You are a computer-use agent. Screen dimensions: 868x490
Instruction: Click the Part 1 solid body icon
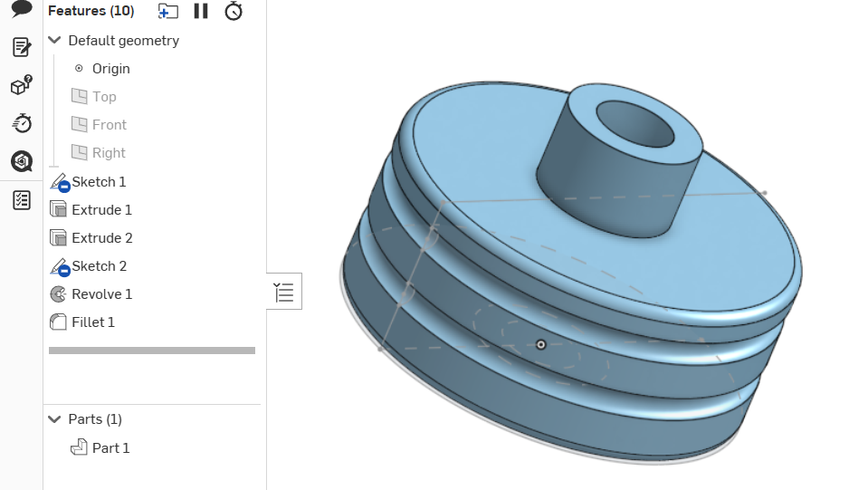click(x=79, y=447)
